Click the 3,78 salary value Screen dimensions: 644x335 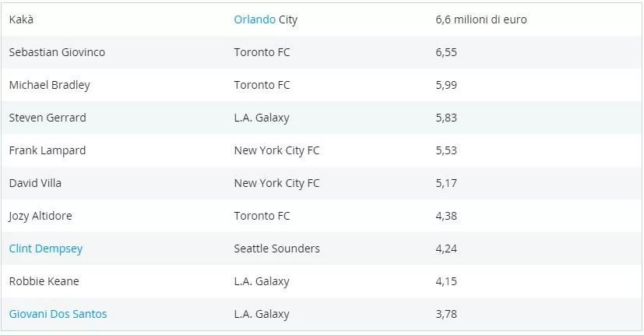click(x=446, y=314)
